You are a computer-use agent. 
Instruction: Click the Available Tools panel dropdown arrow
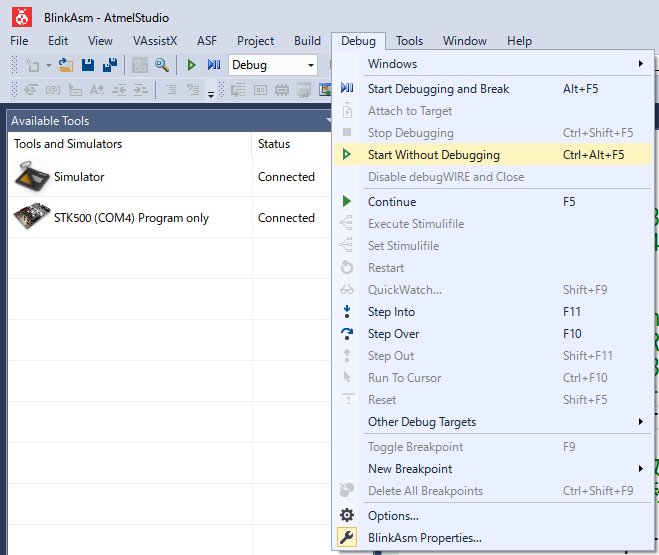point(328,121)
